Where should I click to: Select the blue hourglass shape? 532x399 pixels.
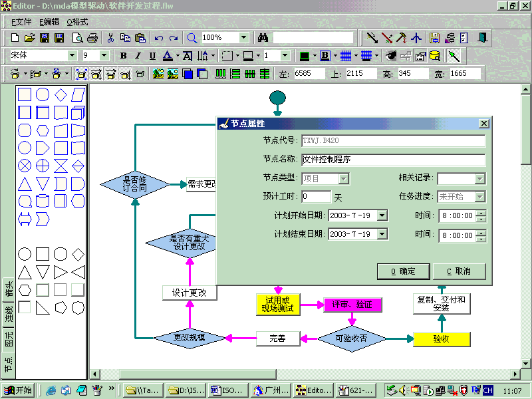click(x=61, y=166)
